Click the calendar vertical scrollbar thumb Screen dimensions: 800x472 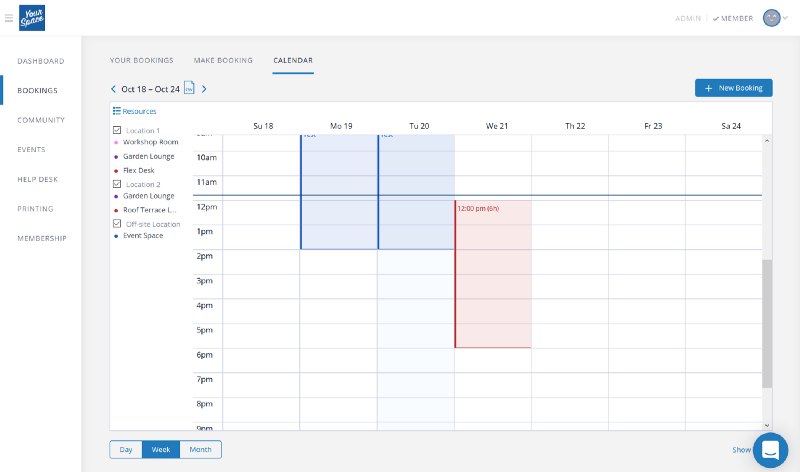coord(767,324)
